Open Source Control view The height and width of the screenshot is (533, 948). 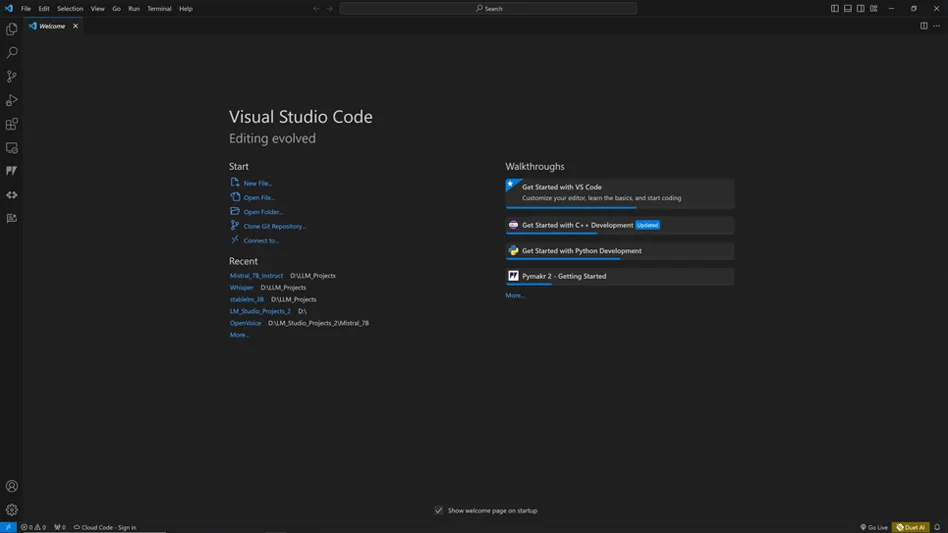(11, 76)
